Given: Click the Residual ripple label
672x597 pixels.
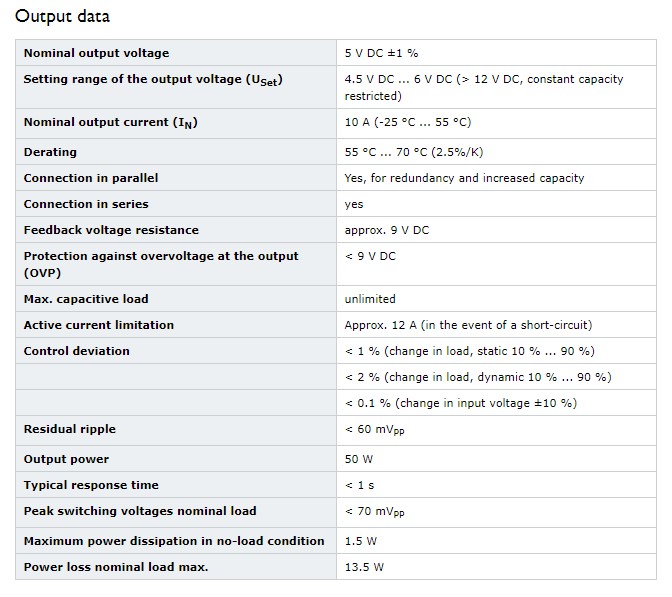Looking at the screenshot, I should click(x=70, y=429).
